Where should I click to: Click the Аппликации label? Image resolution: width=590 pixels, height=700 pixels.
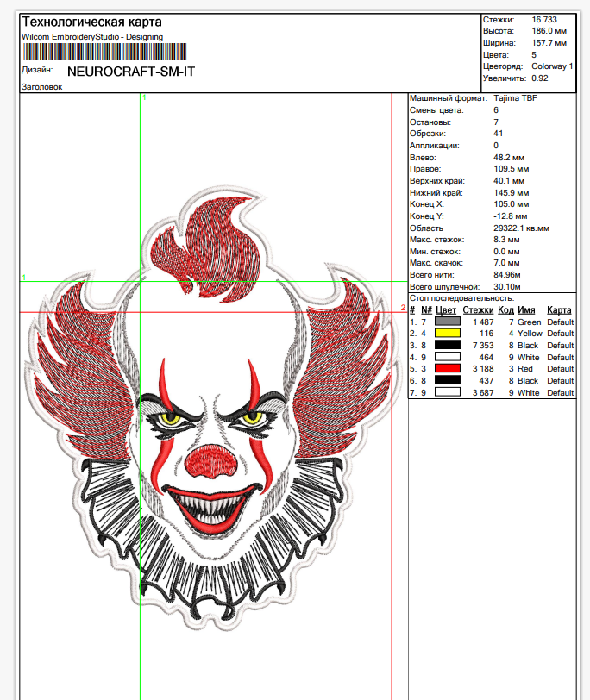point(434,146)
